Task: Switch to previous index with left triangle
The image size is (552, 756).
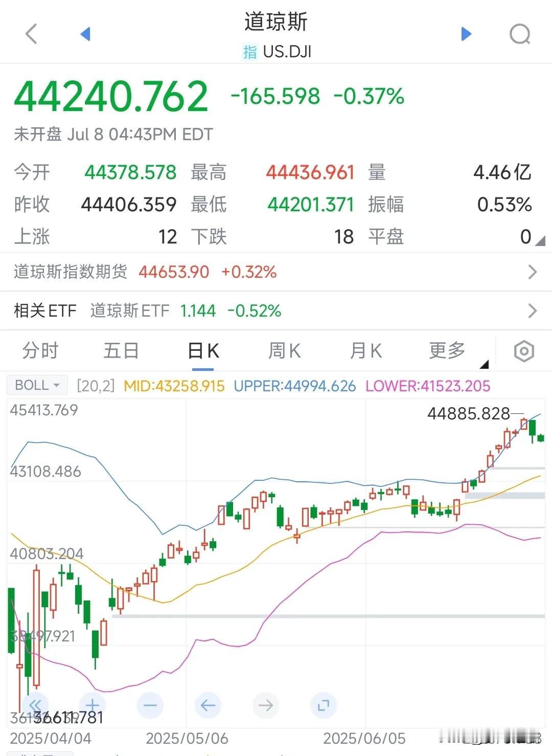Action: pyautogui.click(x=85, y=34)
